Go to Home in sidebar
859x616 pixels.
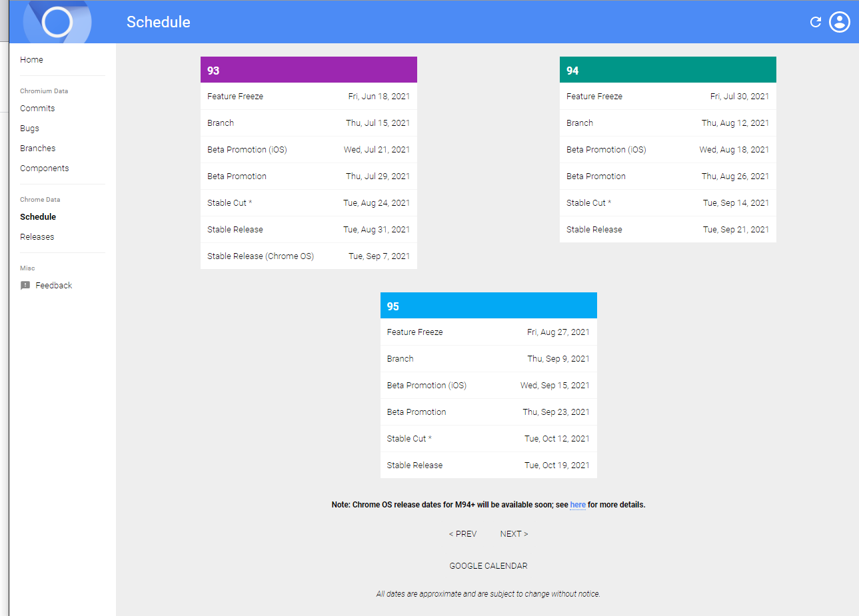(31, 60)
